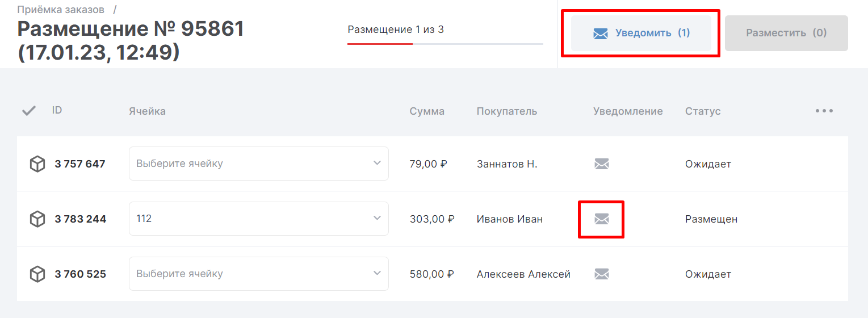Click the envelope icon for order 3 757 647
868x318 pixels.
(x=601, y=164)
